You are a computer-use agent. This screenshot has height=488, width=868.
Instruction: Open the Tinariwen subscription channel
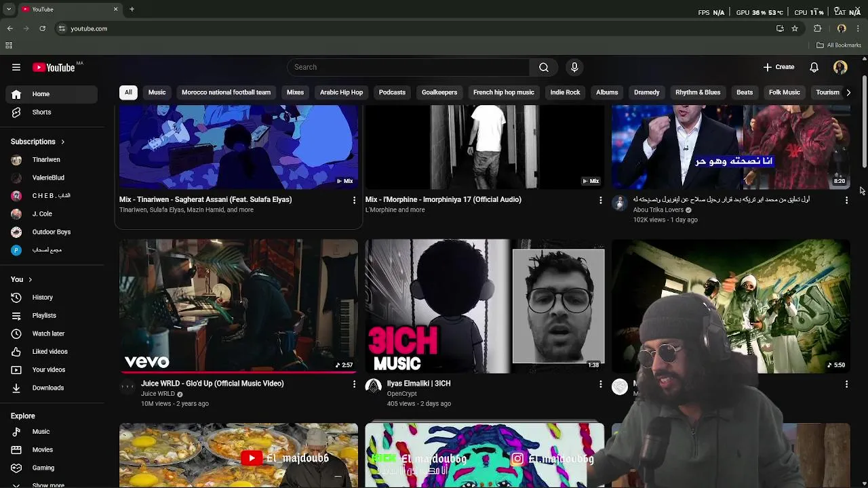tap(52, 160)
